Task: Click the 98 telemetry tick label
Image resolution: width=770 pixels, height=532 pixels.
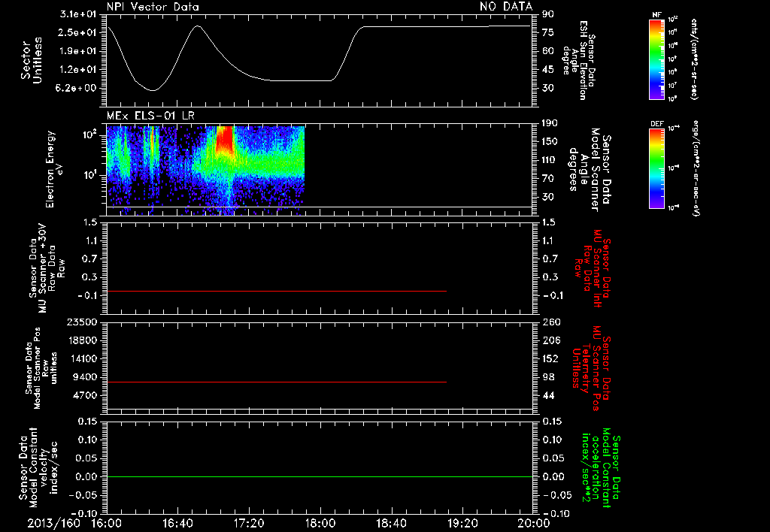Action: (x=548, y=377)
